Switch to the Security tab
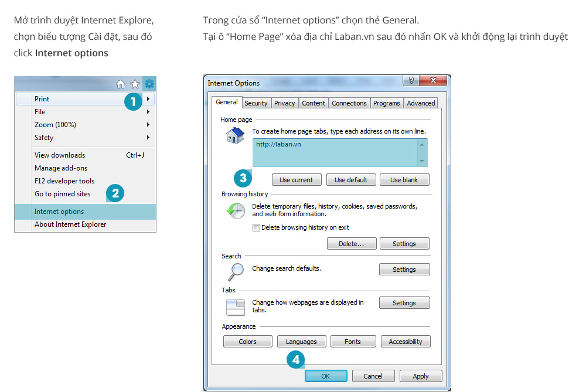Viewport: 586px width, 392px height. 255,103
